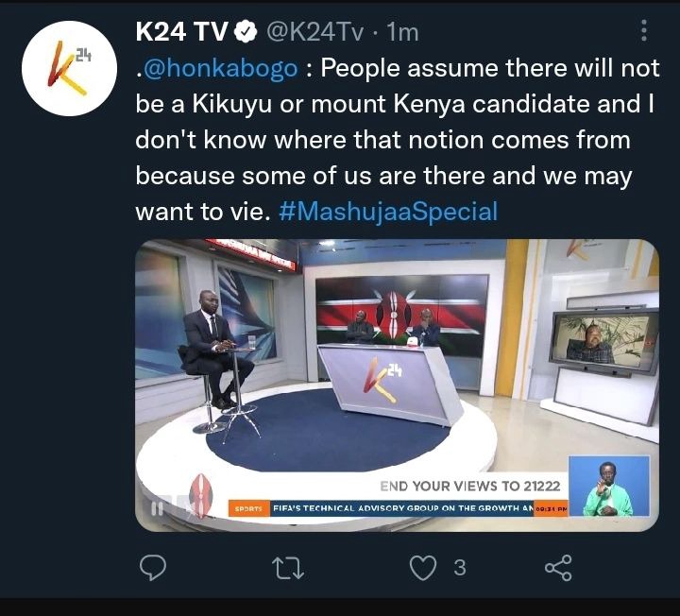The image size is (680, 616).
Task: Open the share icon options
Action: coord(558,568)
